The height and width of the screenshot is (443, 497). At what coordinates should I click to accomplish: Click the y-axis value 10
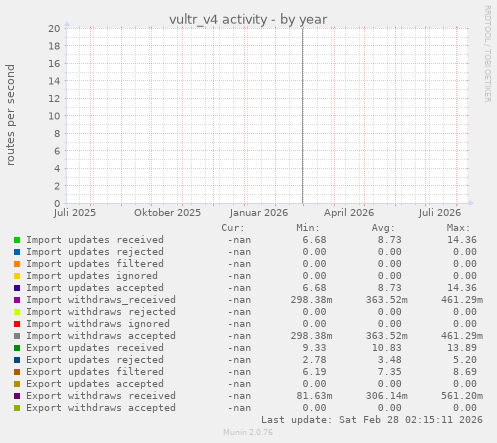tap(54, 116)
